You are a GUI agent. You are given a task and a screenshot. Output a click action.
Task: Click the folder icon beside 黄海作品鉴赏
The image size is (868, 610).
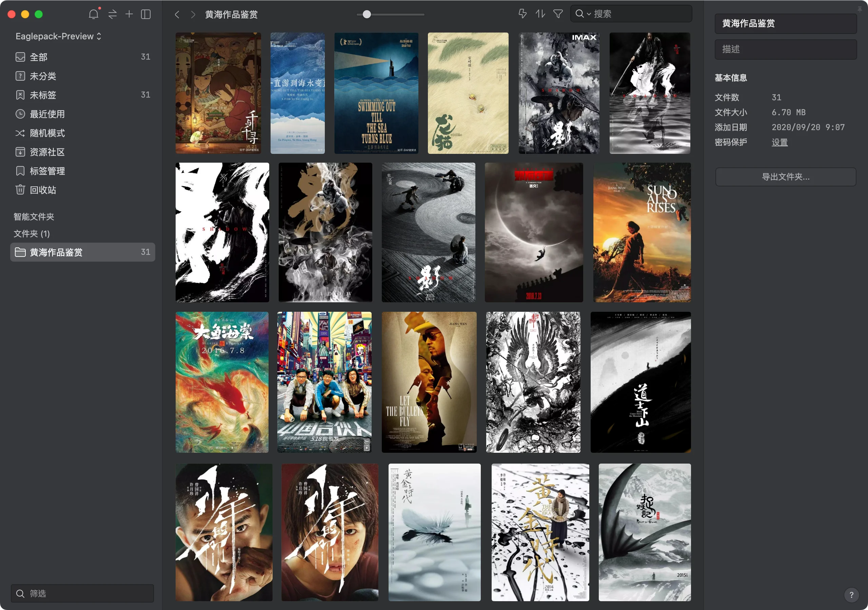(20, 252)
